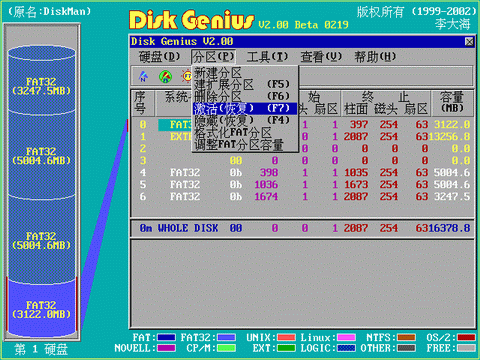Click the UNIX red legend swatch

click(x=286, y=338)
